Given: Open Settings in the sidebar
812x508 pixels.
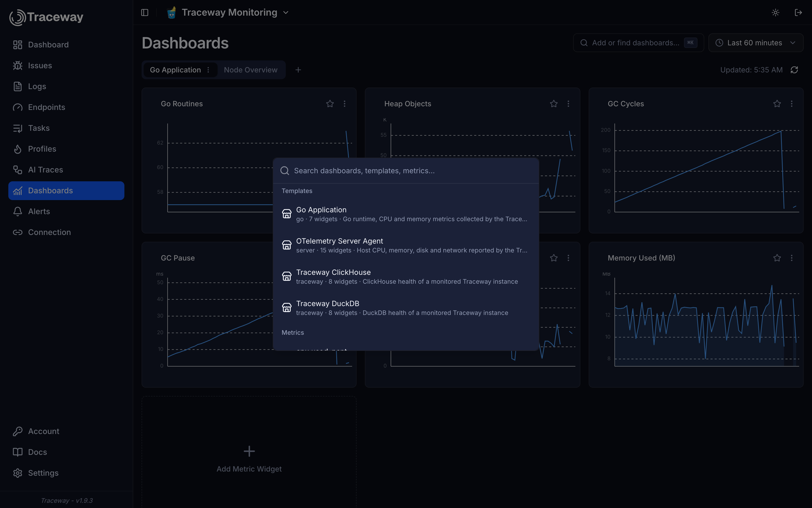Looking at the screenshot, I should tap(66, 473).
